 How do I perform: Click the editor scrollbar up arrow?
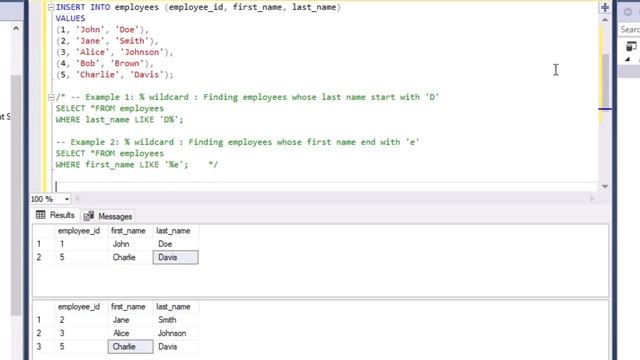(605, 20)
